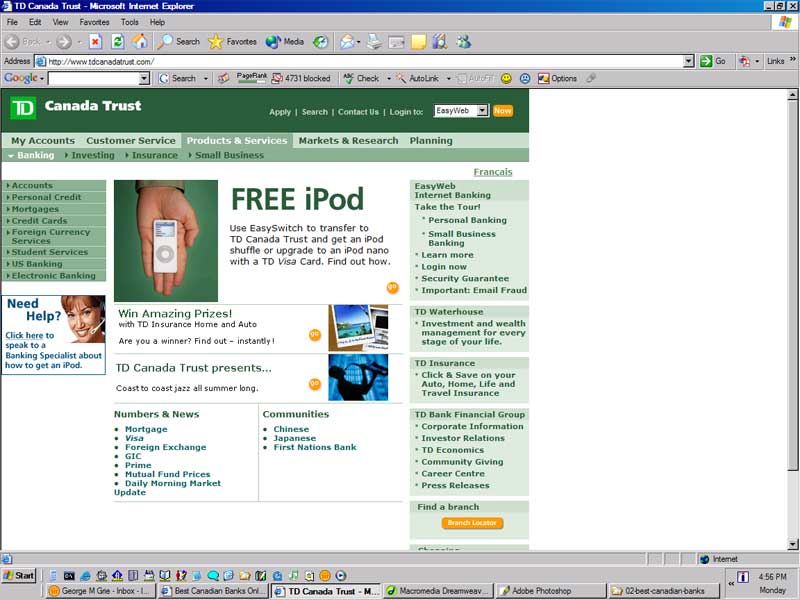Switch to Adobe Photoshop in the taskbar

pyautogui.click(x=550, y=591)
